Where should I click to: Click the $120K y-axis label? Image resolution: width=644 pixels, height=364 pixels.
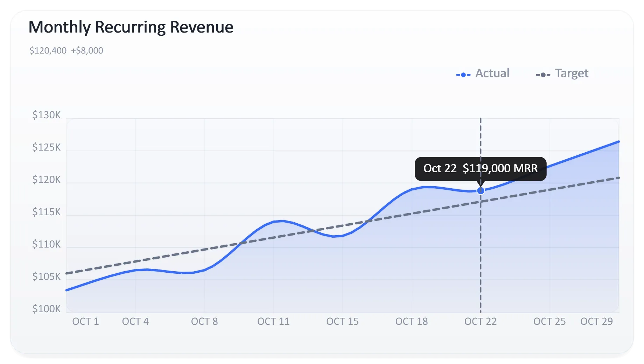click(x=47, y=180)
